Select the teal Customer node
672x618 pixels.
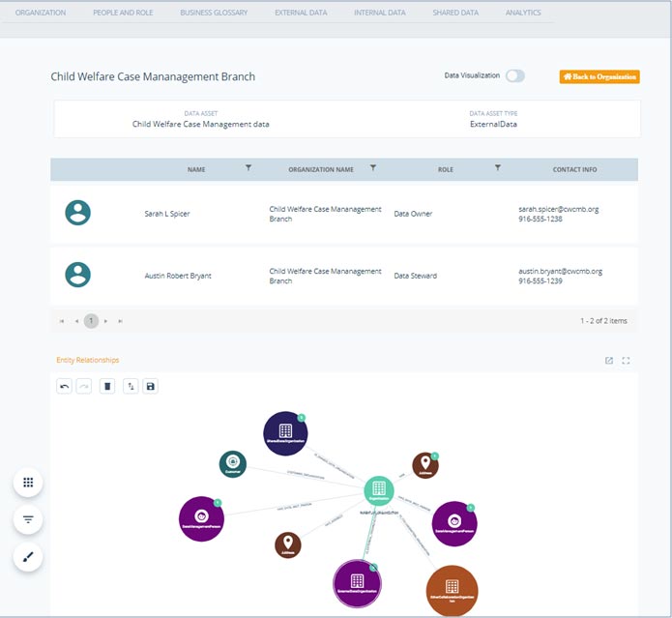(x=233, y=464)
